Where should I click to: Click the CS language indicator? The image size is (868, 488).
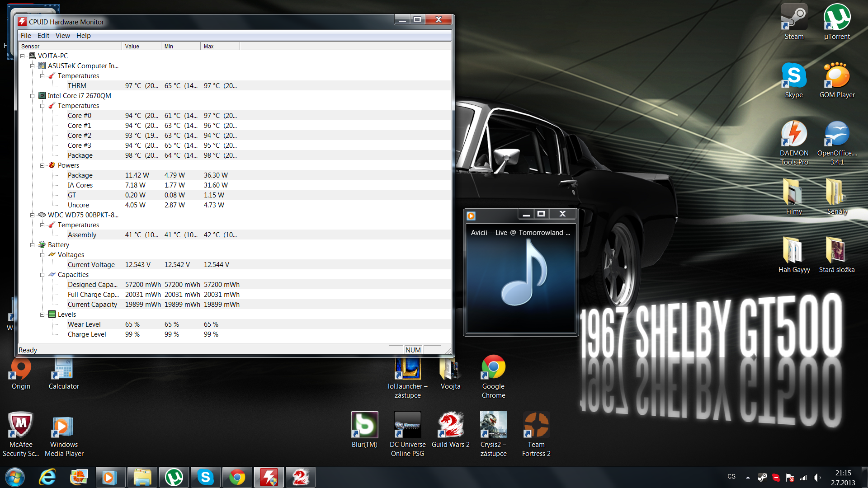click(x=731, y=477)
